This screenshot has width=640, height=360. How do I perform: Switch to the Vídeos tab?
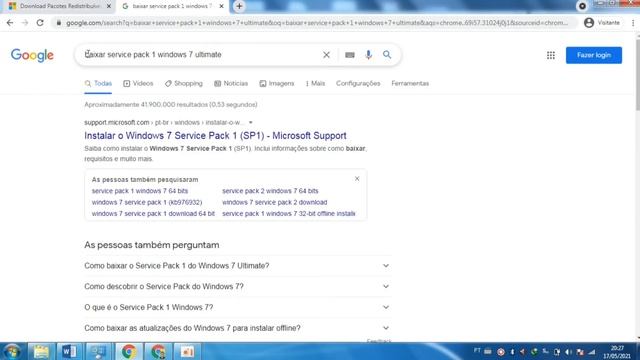tap(138, 83)
